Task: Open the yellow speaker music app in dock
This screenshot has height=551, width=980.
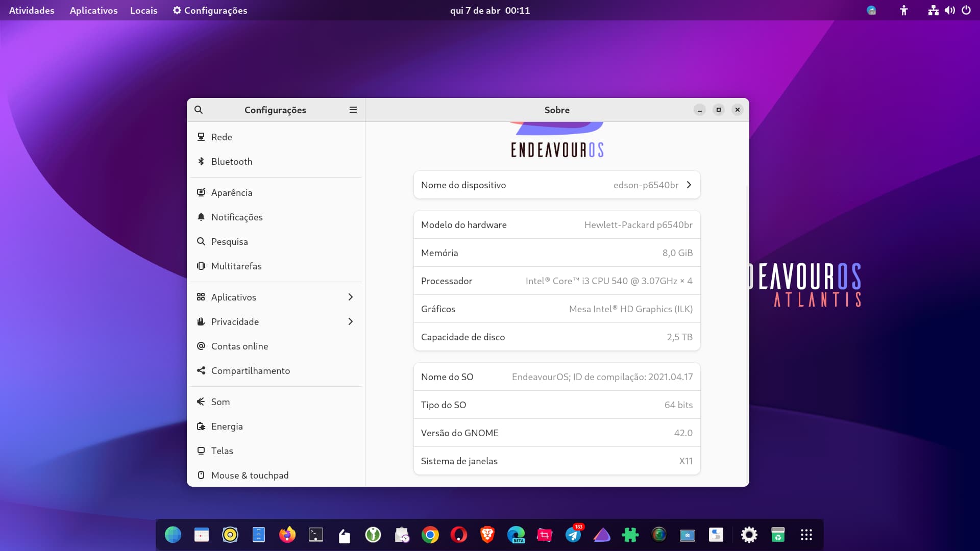Action: (230, 535)
